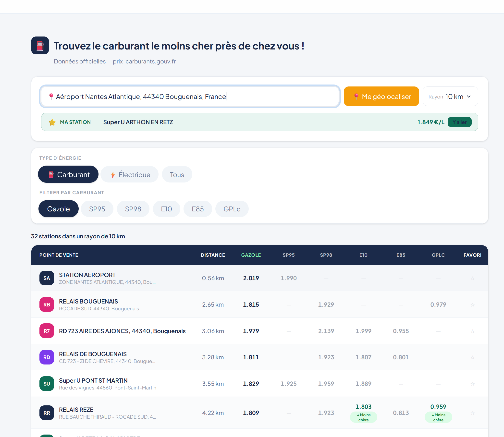This screenshot has height=437, width=504.
Task: Click the RELAIS REZE favorite star
Action: point(473,413)
